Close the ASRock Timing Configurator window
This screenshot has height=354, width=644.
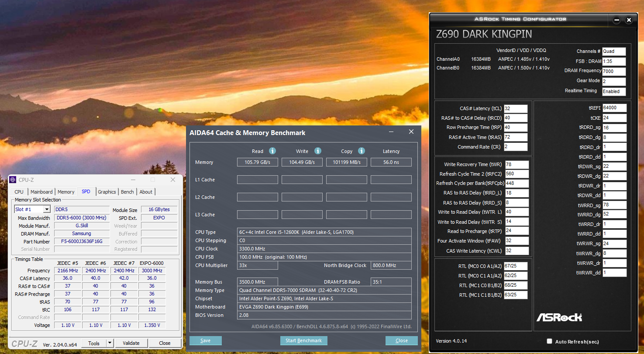pyautogui.click(x=629, y=20)
